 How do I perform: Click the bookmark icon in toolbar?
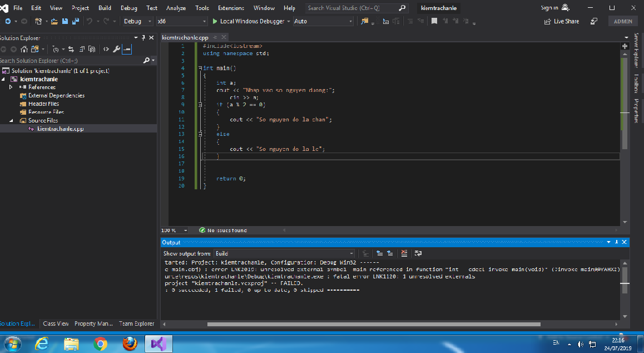(434, 21)
